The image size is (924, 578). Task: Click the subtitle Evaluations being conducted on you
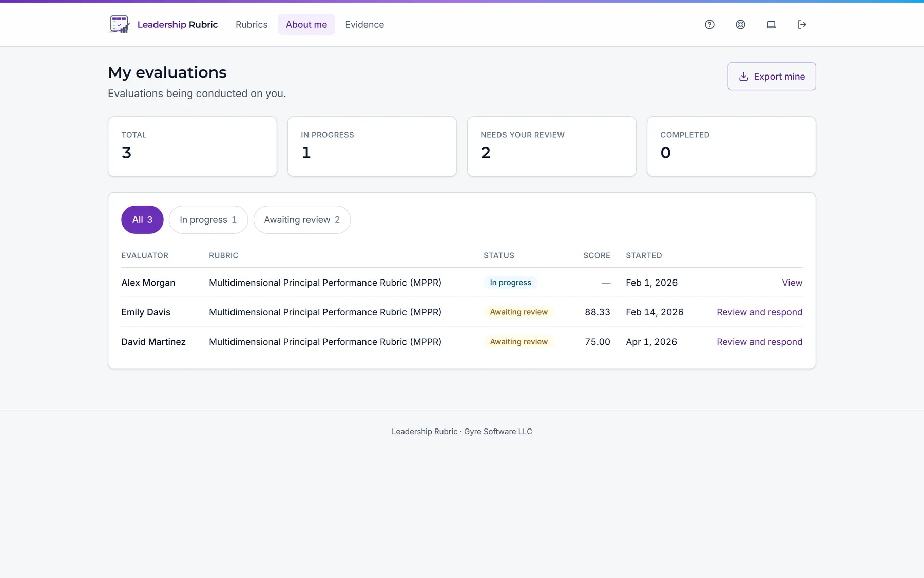pos(197,94)
